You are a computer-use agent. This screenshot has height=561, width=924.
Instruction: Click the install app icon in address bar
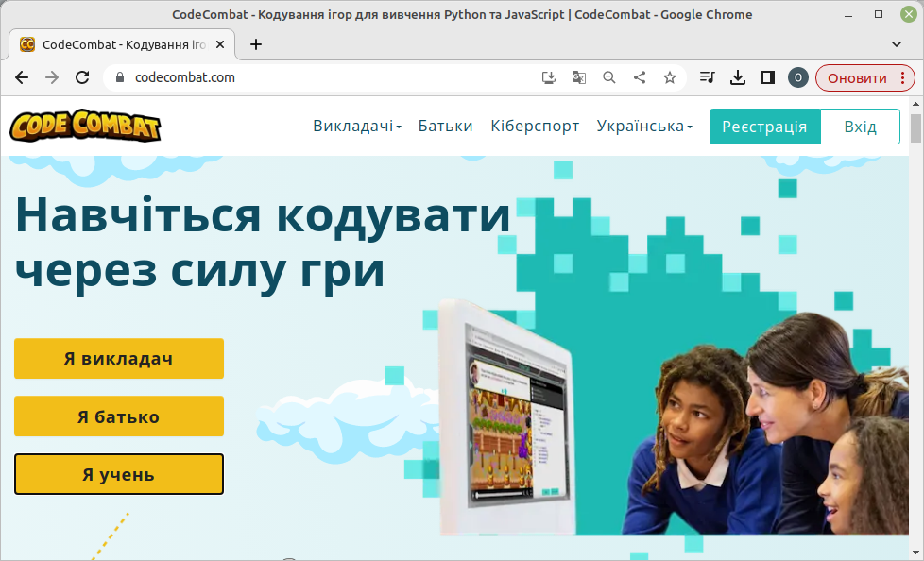[x=549, y=77]
